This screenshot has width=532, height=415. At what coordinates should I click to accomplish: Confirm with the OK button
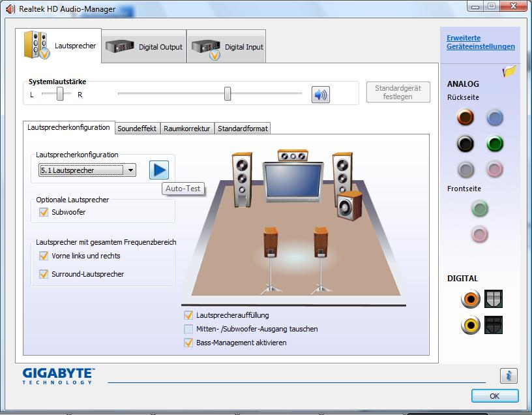tap(495, 396)
